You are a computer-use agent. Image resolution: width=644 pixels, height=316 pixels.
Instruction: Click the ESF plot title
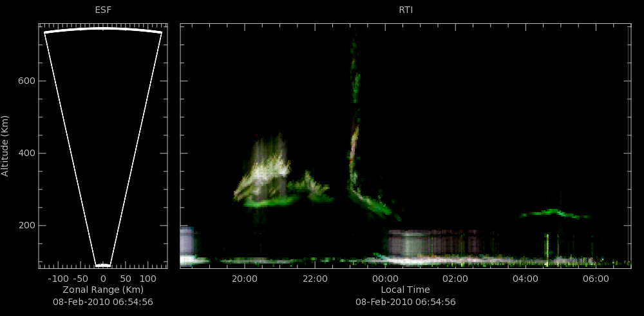(103, 10)
